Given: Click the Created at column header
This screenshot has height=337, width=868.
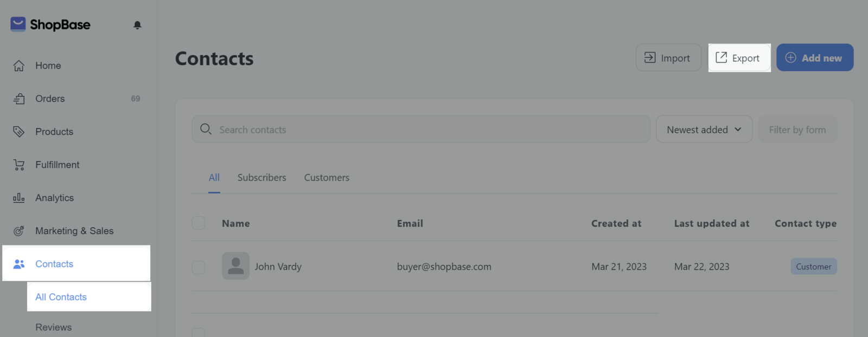Looking at the screenshot, I should click(616, 223).
